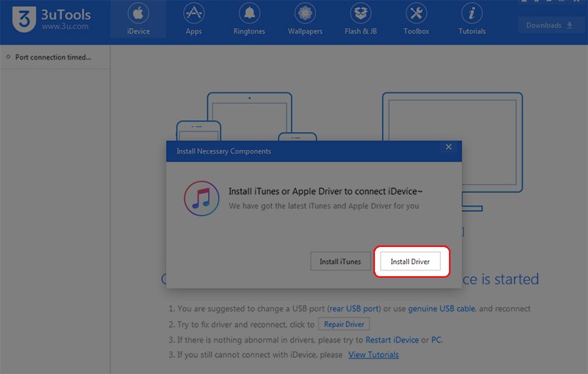This screenshot has width=588, height=374.
Task: Open the Tutorials info icon
Action: pyautogui.click(x=472, y=14)
